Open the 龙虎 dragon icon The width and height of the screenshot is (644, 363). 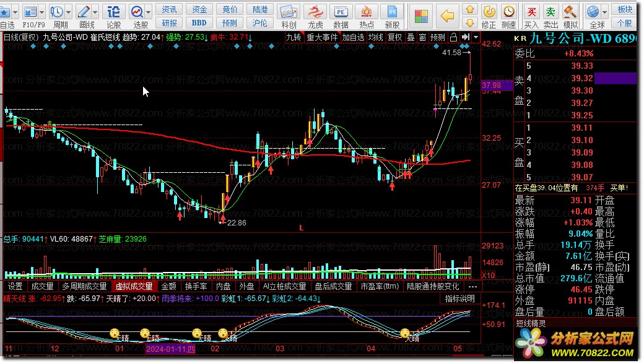(x=315, y=12)
